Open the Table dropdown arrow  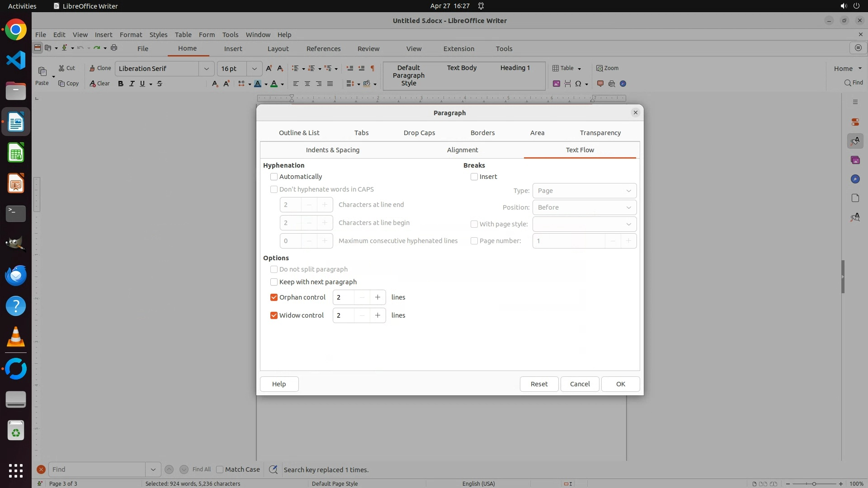pyautogui.click(x=579, y=69)
